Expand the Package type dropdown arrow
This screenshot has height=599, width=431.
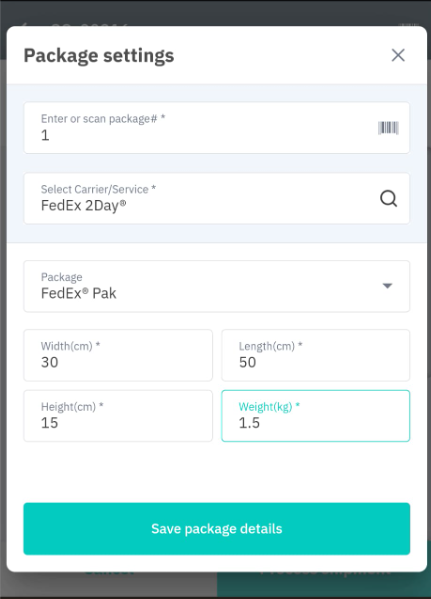[x=387, y=286]
